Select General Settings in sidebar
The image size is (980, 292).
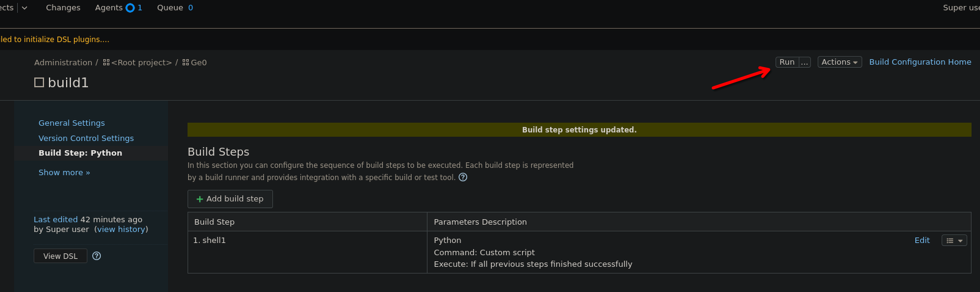coord(71,123)
